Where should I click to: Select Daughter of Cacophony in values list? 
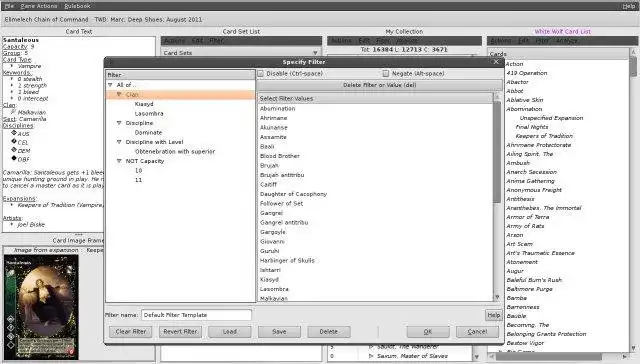coord(293,194)
